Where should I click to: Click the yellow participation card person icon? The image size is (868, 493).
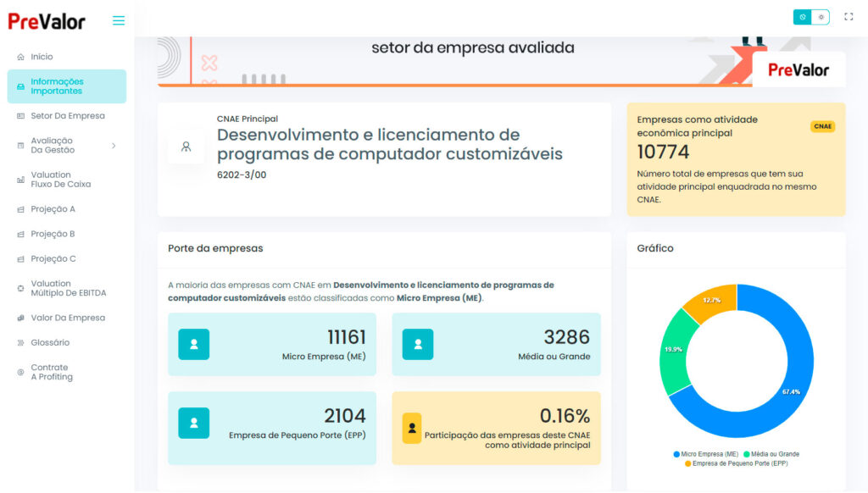pyautogui.click(x=411, y=429)
